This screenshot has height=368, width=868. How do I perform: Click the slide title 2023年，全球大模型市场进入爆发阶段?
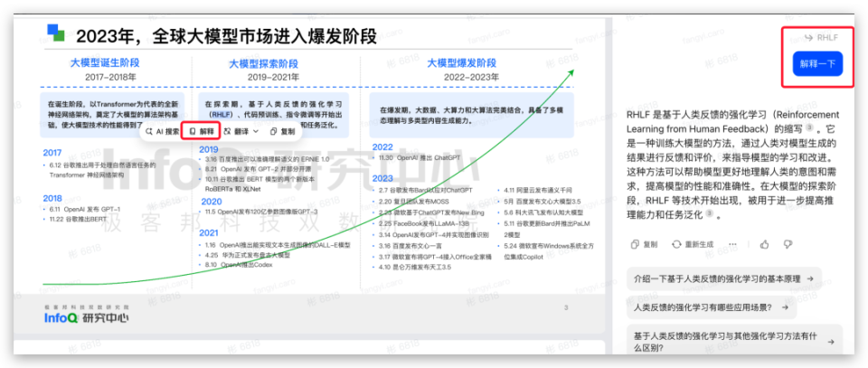pos(227,37)
